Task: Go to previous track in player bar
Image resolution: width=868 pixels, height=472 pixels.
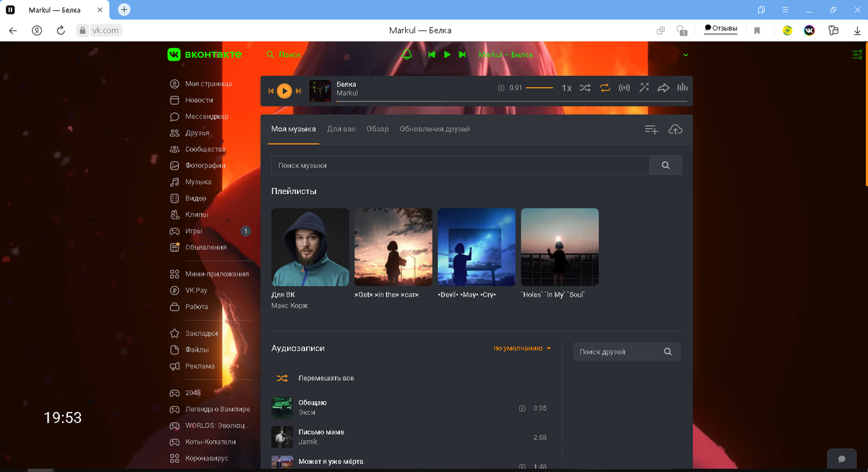Action: [x=271, y=90]
